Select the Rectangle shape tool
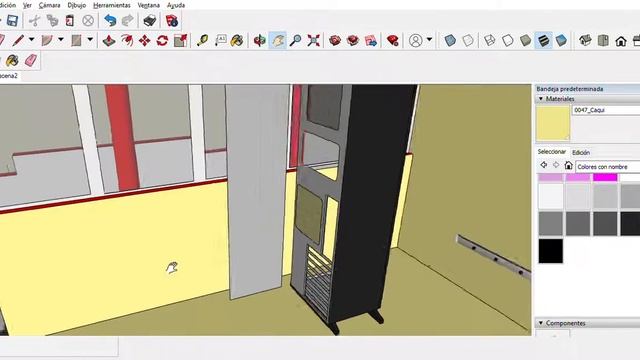This screenshot has height=360, width=640. (76, 40)
